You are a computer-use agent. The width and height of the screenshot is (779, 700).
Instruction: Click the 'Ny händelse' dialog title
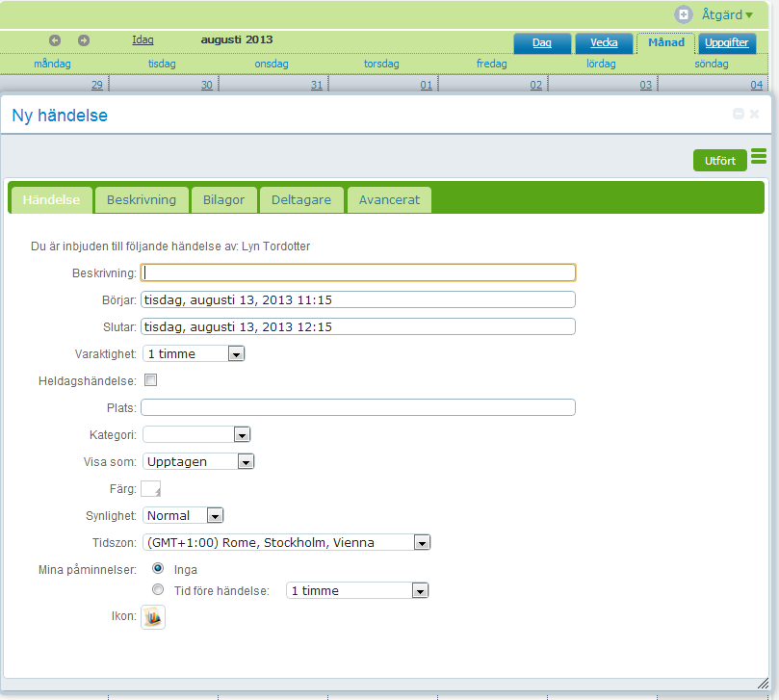coord(60,116)
